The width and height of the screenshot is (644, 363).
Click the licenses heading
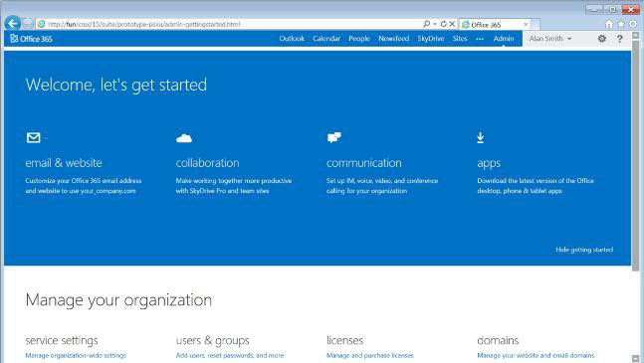click(x=345, y=340)
